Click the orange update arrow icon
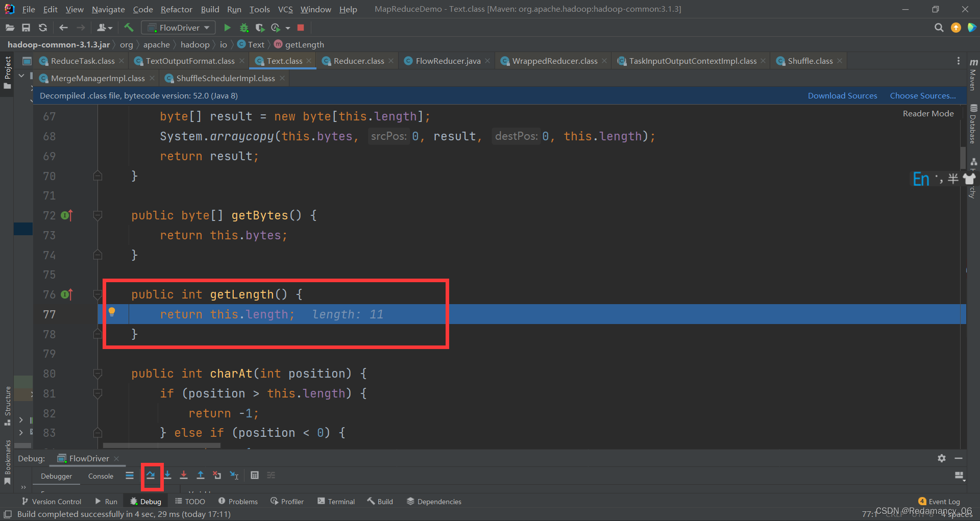 956,28
